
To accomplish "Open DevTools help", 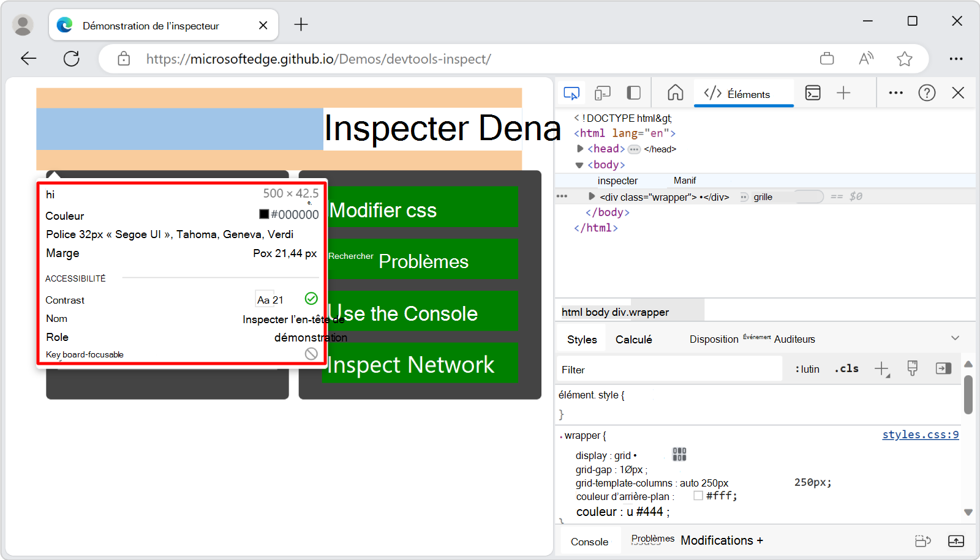I will coord(927,93).
